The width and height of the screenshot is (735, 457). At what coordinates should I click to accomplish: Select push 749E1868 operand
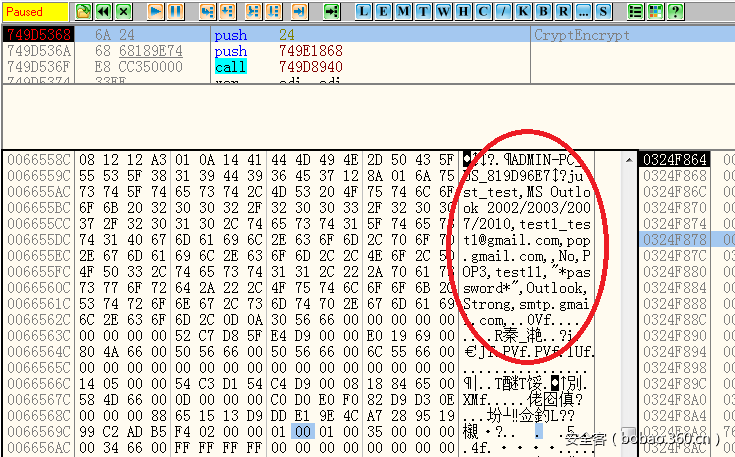311,51
